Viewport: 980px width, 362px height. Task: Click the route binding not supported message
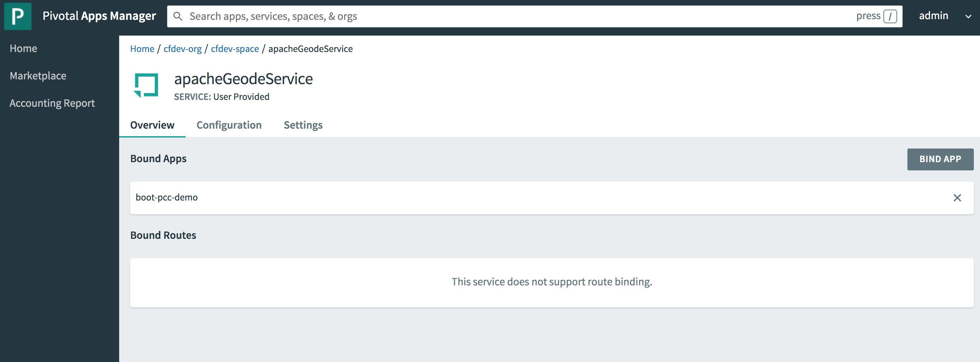[x=552, y=282]
